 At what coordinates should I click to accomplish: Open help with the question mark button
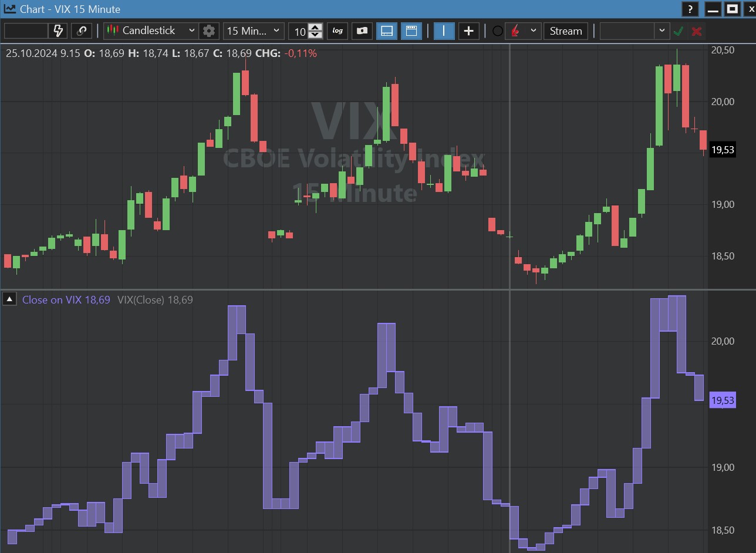point(691,9)
